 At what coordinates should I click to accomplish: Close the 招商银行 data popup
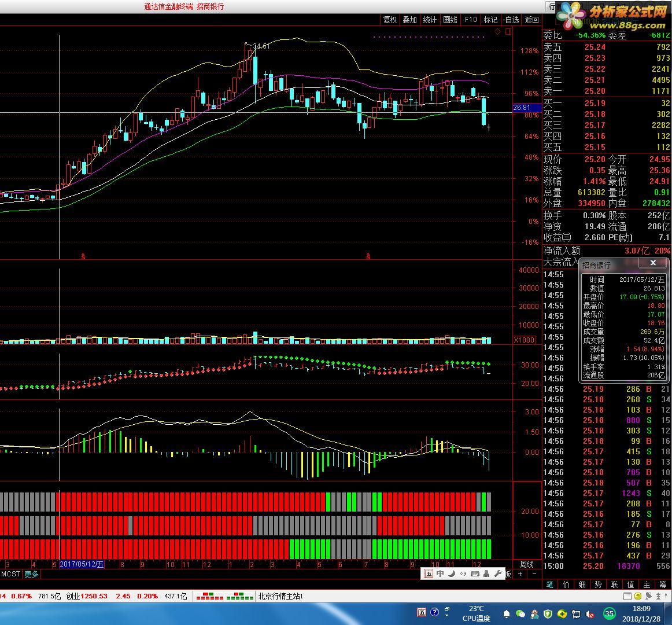[653, 263]
